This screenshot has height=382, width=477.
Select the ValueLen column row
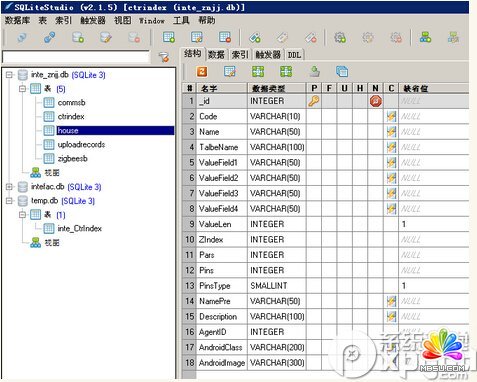click(x=326, y=224)
